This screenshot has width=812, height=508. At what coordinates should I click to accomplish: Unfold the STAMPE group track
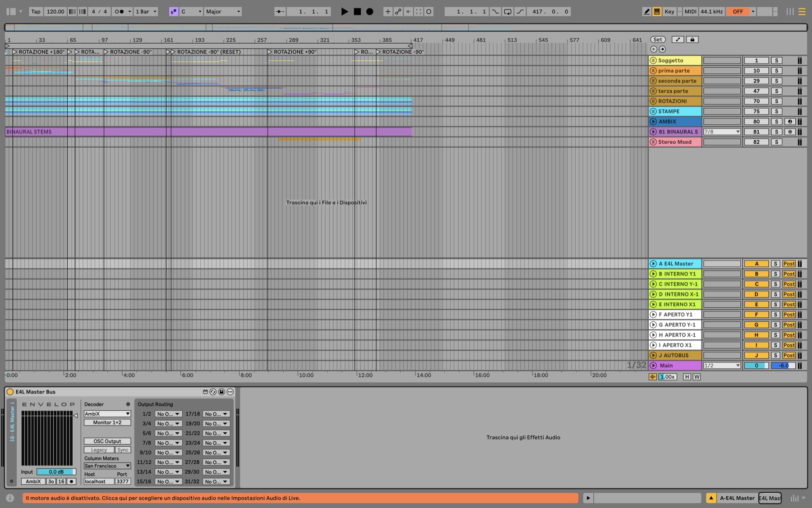(653, 111)
